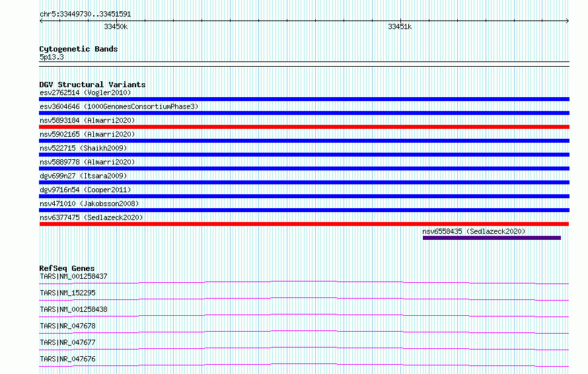
Task: Click red bar under nsv6377475
Action: [x=304, y=224]
